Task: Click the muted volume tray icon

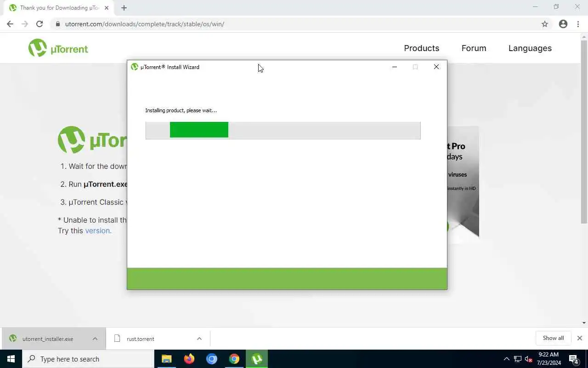Action: tap(528, 359)
